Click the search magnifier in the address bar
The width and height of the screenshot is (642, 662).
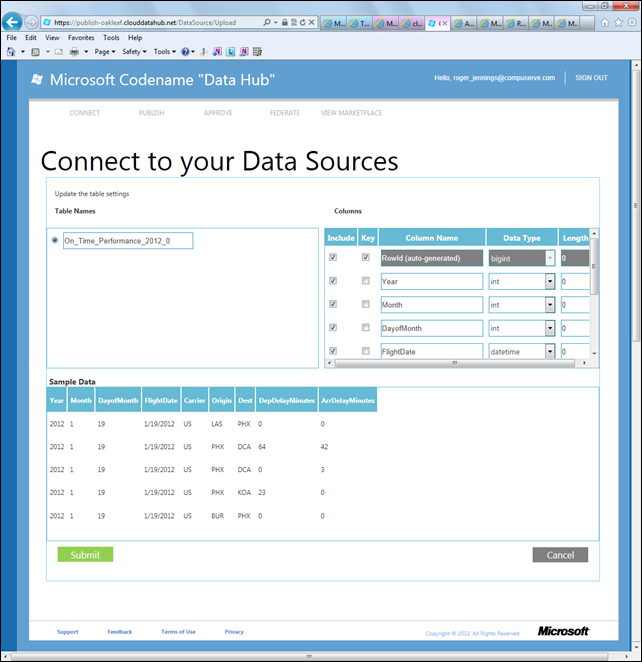point(267,22)
